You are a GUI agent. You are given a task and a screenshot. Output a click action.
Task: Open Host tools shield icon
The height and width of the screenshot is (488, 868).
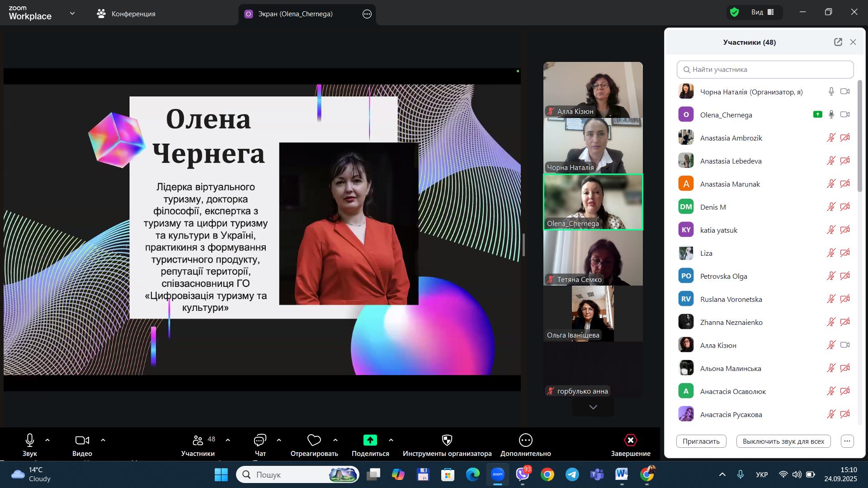(447, 440)
